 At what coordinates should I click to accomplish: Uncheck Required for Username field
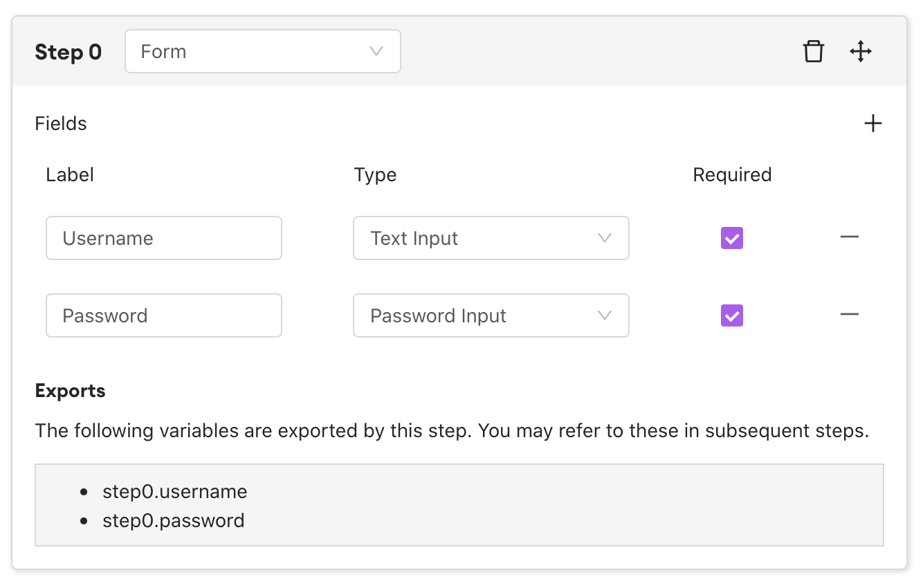[731, 239]
